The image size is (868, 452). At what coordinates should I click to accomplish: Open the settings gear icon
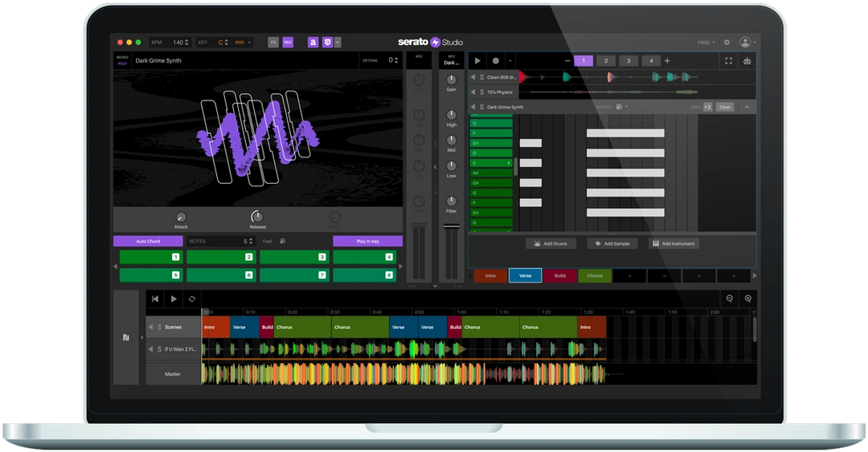(x=727, y=42)
